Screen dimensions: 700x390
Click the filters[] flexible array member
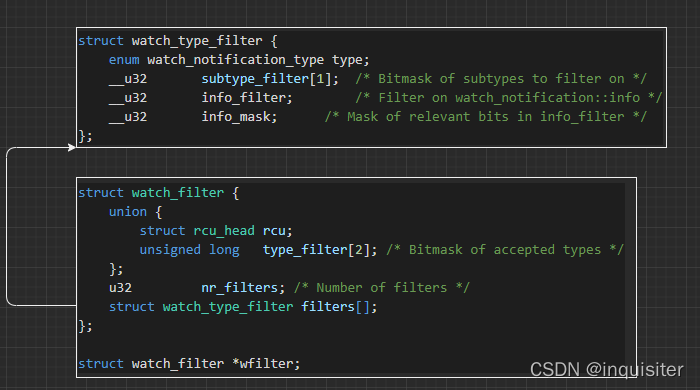(x=339, y=307)
